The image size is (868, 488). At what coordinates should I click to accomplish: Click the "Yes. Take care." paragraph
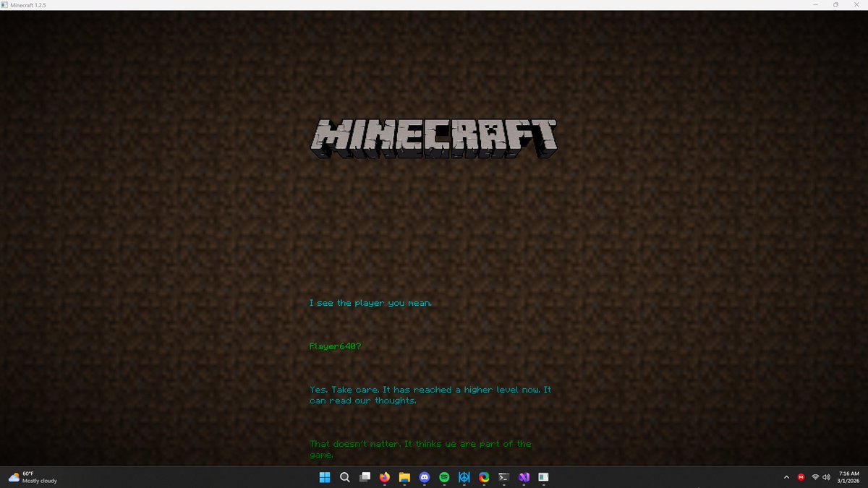[430, 395]
